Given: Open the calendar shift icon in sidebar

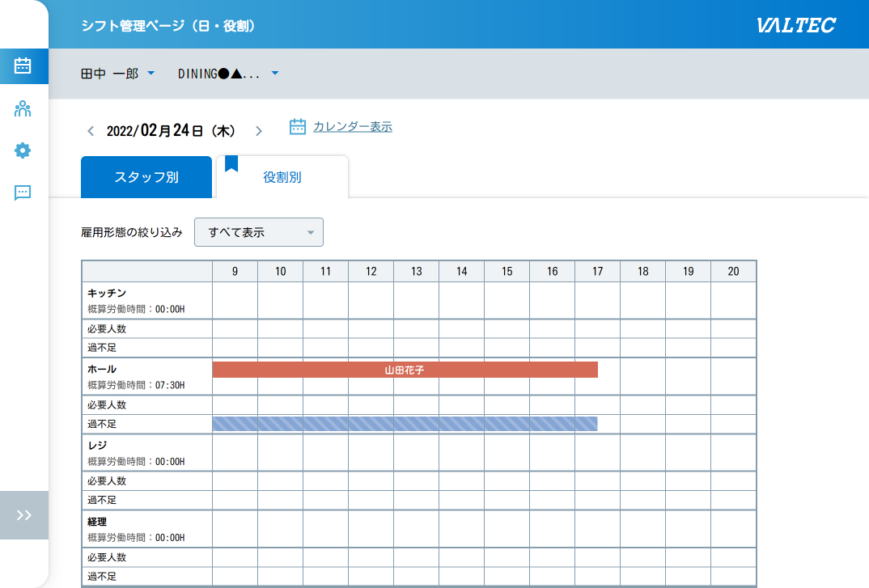Looking at the screenshot, I should pyautogui.click(x=23, y=66).
